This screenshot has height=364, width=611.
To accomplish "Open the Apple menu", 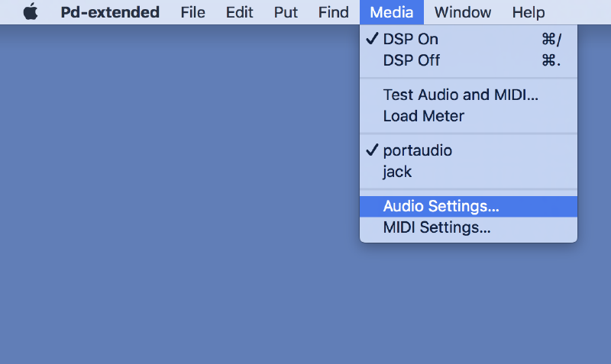I will [31, 12].
